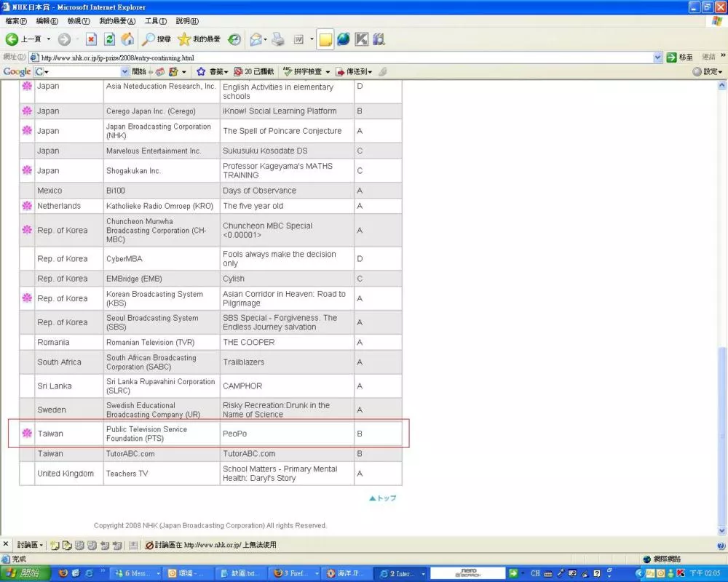The width and height of the screenshot is (728, 582).
Task: Open Google Bookmarks dropdown
Action: pyautogui.click(x=226, y=72)
